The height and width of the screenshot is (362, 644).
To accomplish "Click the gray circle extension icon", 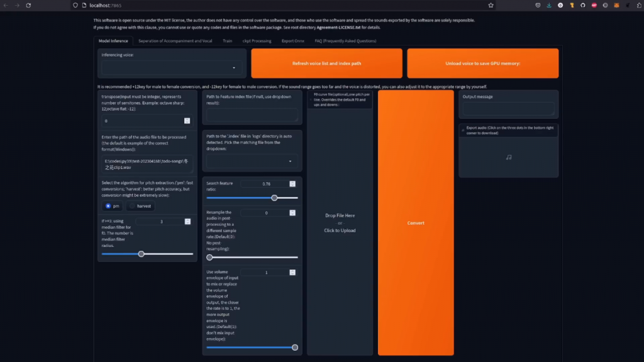I will 605,5.
